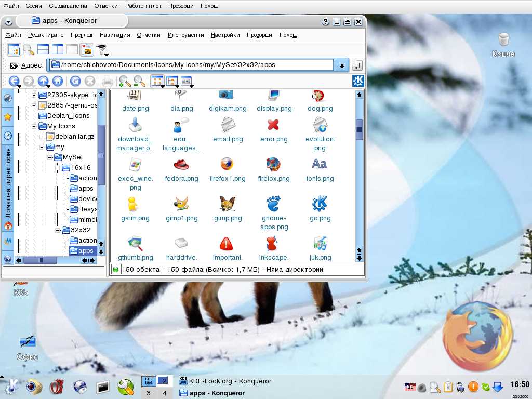Open the bookmarks star sidebar tab
The width and height of the screenshot is (532, 399).
tap(7, 117)
